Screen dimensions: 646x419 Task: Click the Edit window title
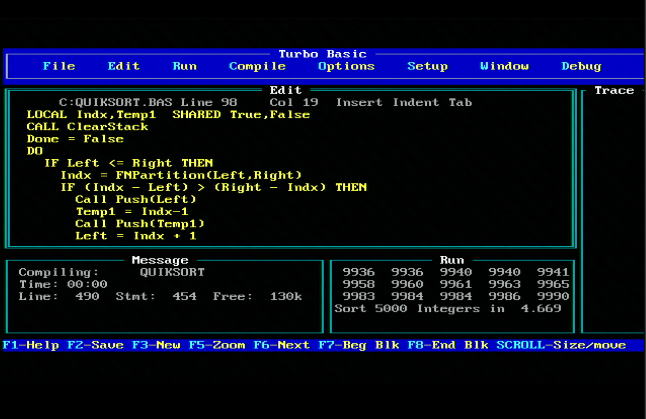pos(286,90)
